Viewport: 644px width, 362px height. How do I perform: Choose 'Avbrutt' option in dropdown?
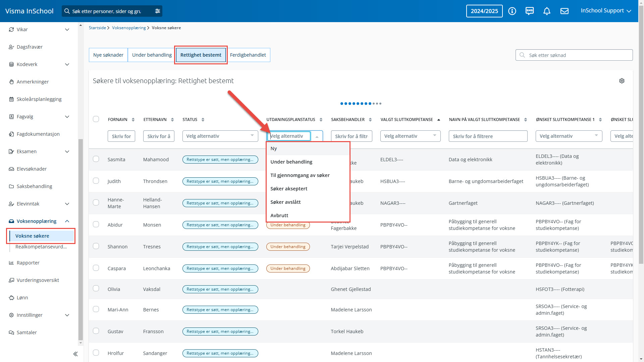point(308,215)
